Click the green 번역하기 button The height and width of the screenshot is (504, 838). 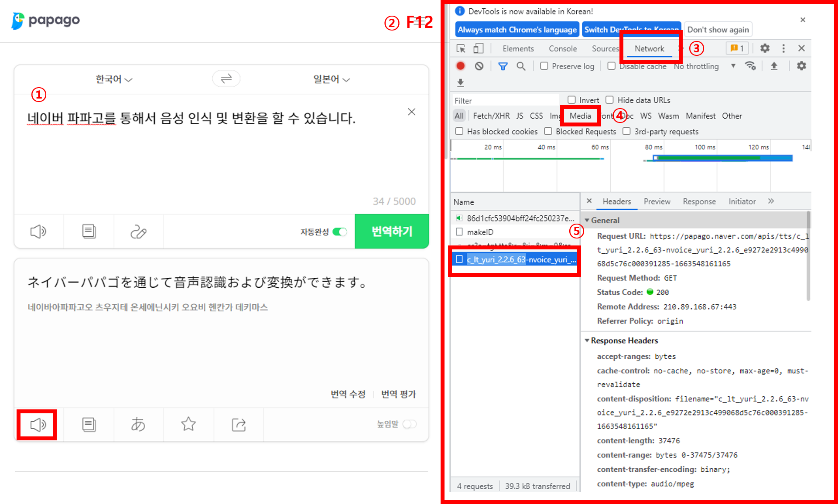[392, 231]
